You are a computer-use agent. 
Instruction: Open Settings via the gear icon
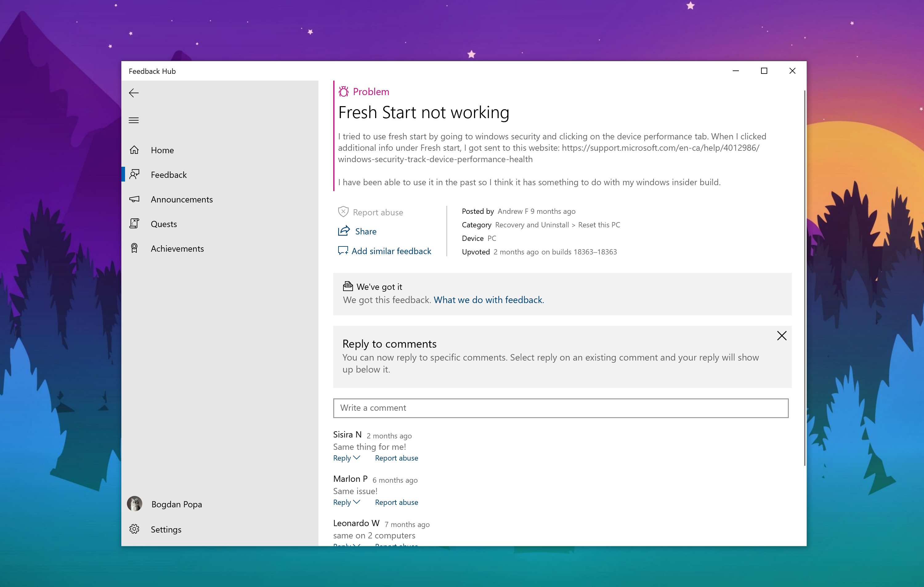[134, 529]
